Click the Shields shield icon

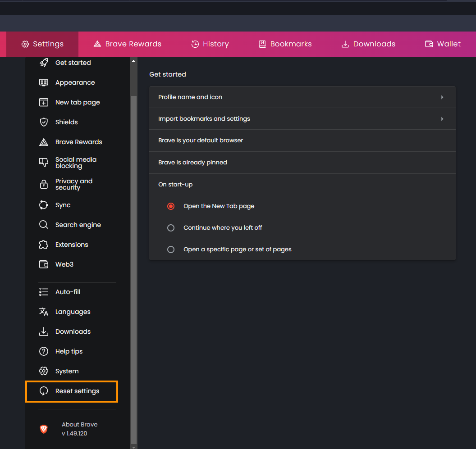point(44,122)
